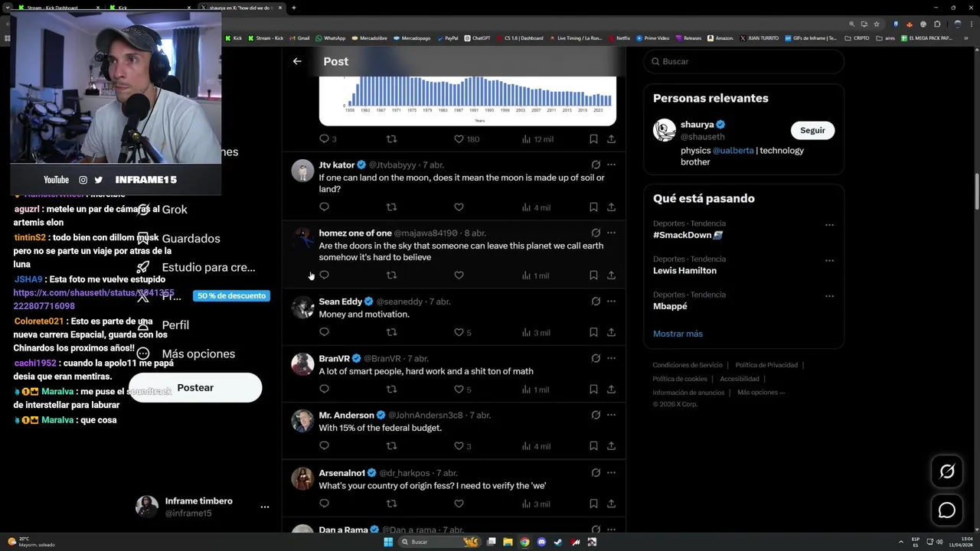
Task: Open Discord from the taskbar
Action: click(541, 542)
